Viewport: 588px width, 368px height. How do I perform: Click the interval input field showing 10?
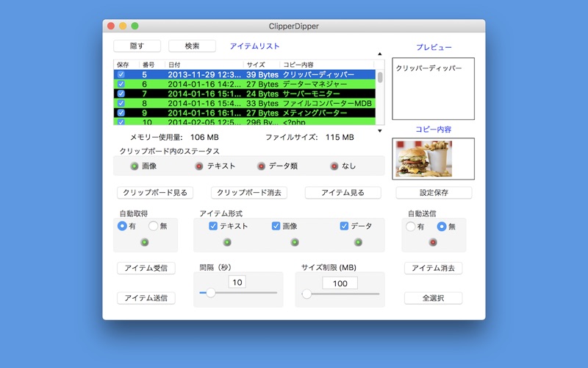tap(237, 282)
